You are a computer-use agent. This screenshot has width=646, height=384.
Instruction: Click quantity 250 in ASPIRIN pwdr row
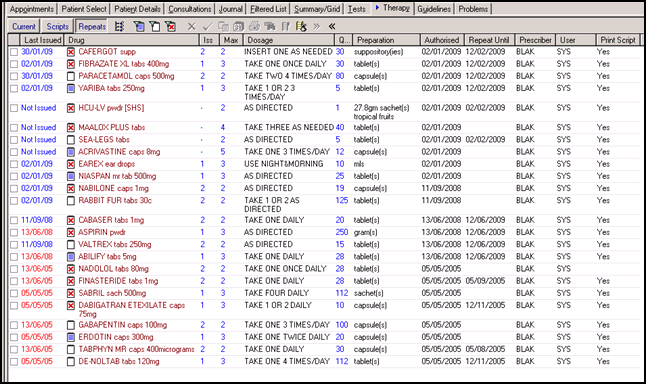(x=342, y=232)
